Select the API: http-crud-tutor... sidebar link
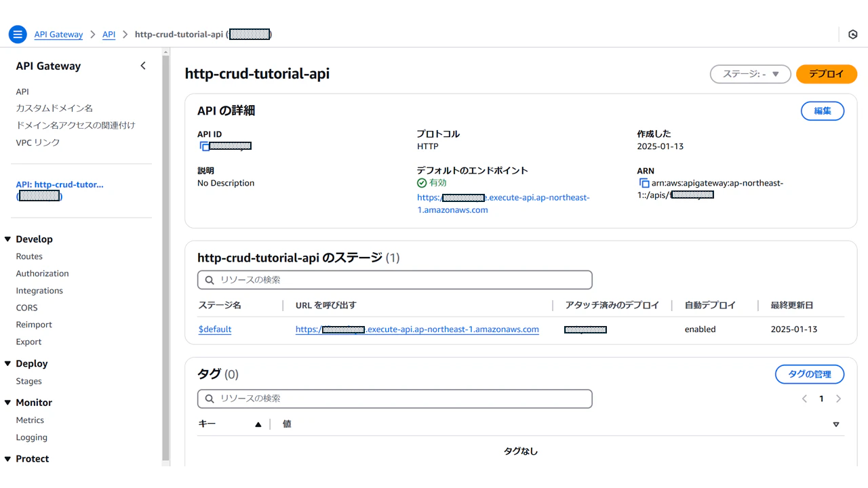Image resolution: width=868 pixels, height=488 pixels. pyautogui.click(x=60, y=190)
